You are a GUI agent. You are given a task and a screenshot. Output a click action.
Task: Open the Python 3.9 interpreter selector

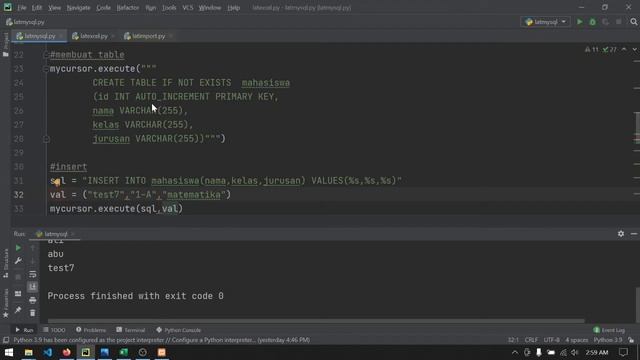[608, 340]
